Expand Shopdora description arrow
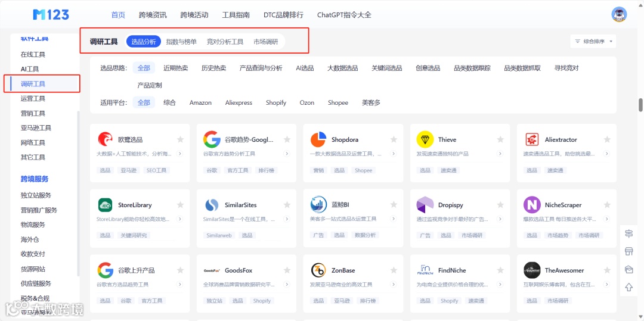This screenshot has width=644, height=321. tap(393, 154)
